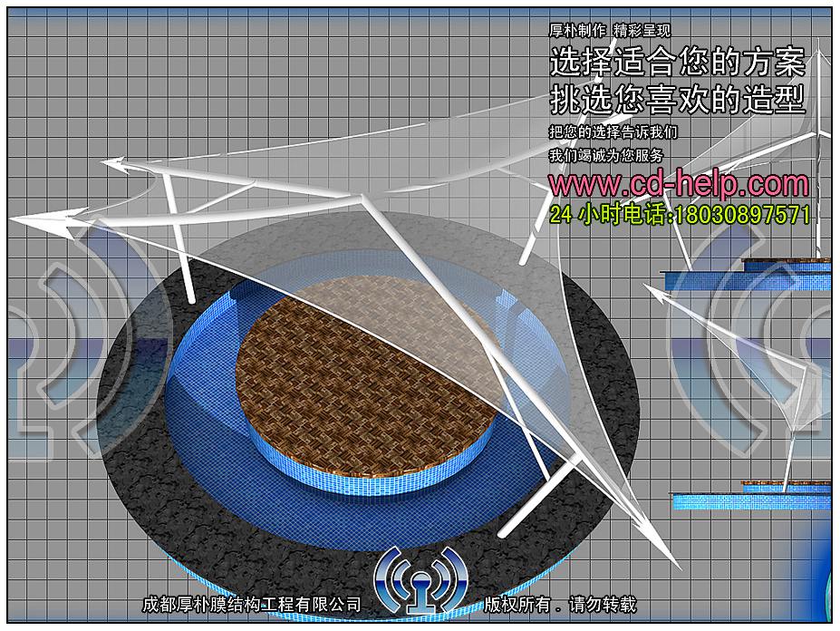Click the 我们竭诚为您服务 text line
Image resolution: width=840 pixels, height=631 pixels.
coord(606,156)
